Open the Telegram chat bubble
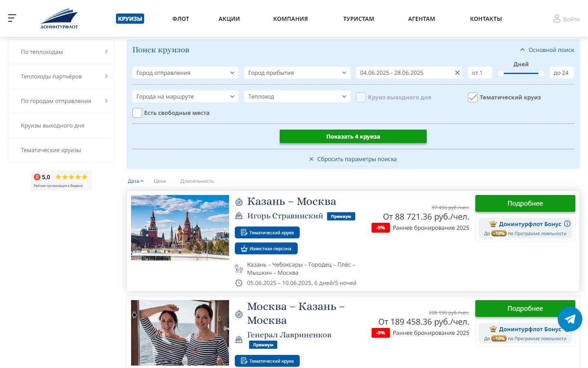This screenshot has width=588, height=368. tap(570, 319)
